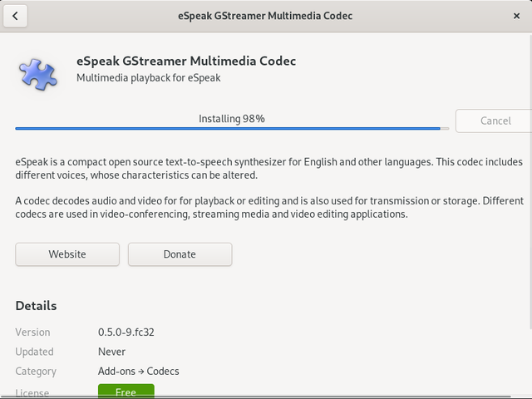
Task: Click the Details section heading
Action: point(36,306)
